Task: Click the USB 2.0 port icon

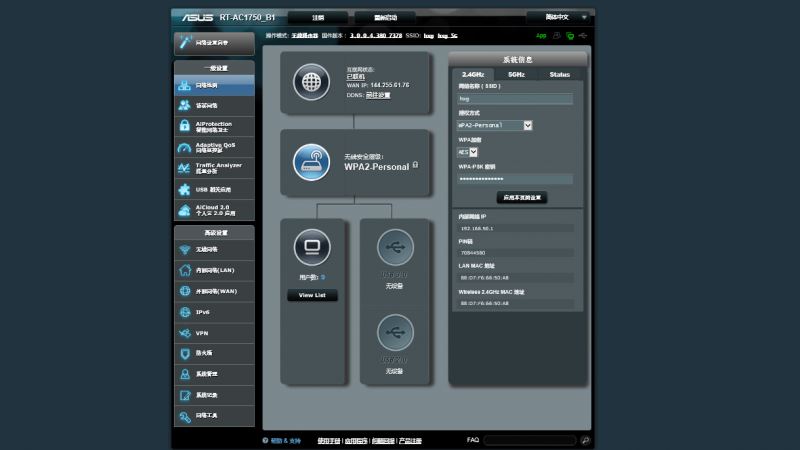Action: tap(395, 333)
